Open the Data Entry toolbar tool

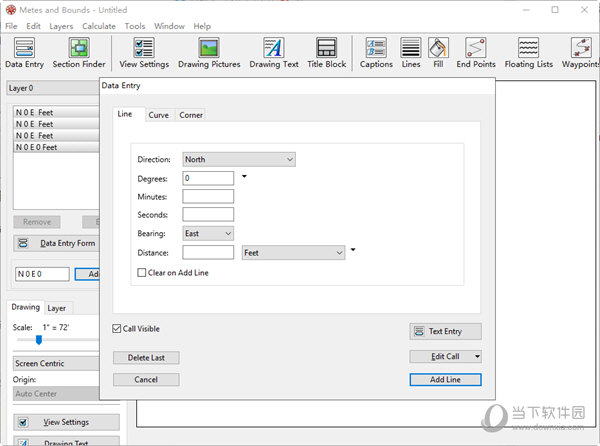(x=24, y=53)
